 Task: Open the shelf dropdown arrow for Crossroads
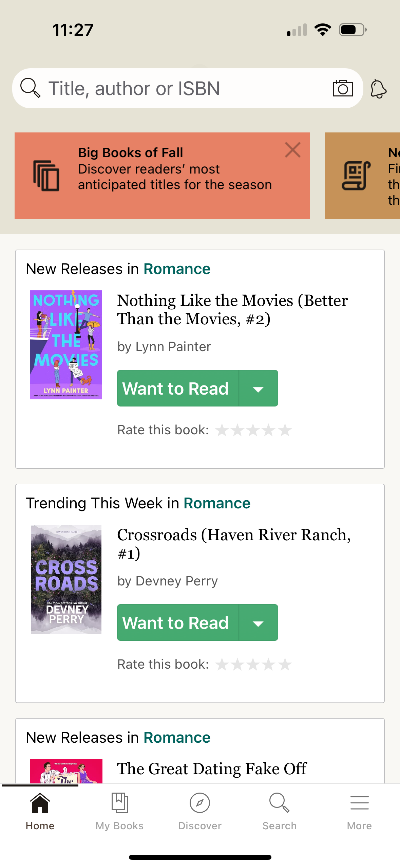click(x=259, y=622)
